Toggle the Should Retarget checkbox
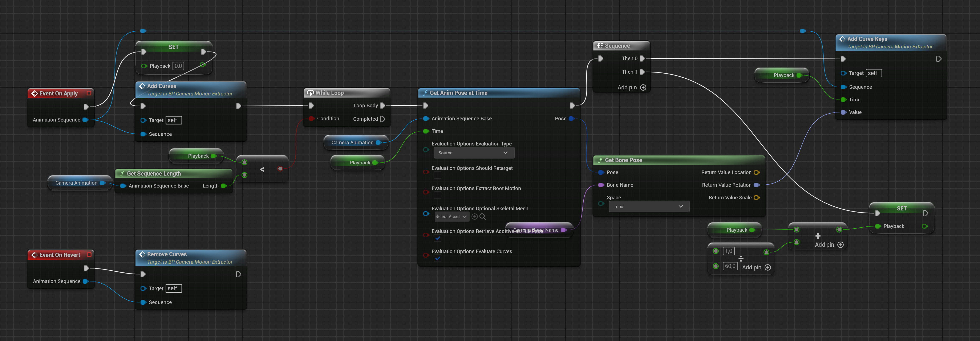Viewport: 980px width, 341px height. click(x=437, y=175)
